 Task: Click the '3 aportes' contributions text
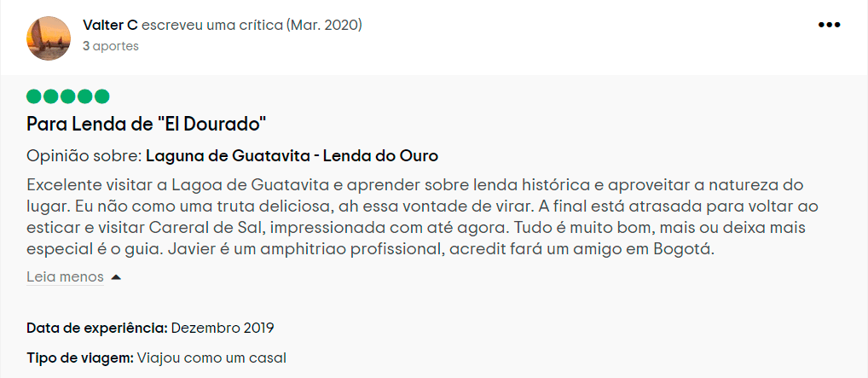tap(110, 46)
